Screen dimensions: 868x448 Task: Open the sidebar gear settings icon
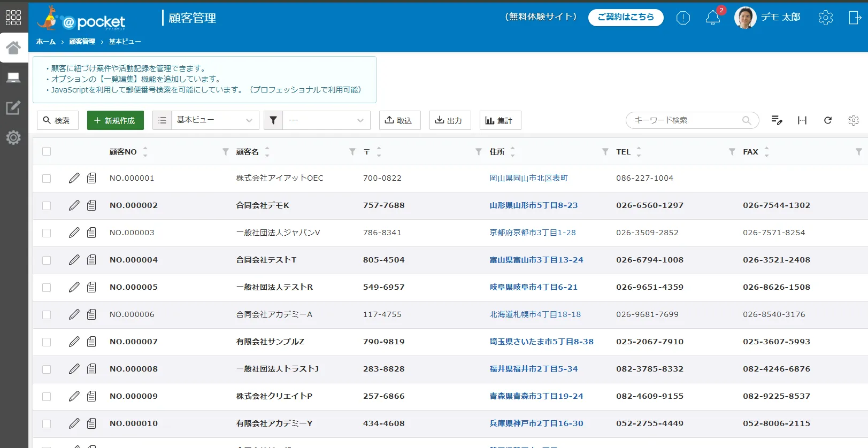(13, 137)
